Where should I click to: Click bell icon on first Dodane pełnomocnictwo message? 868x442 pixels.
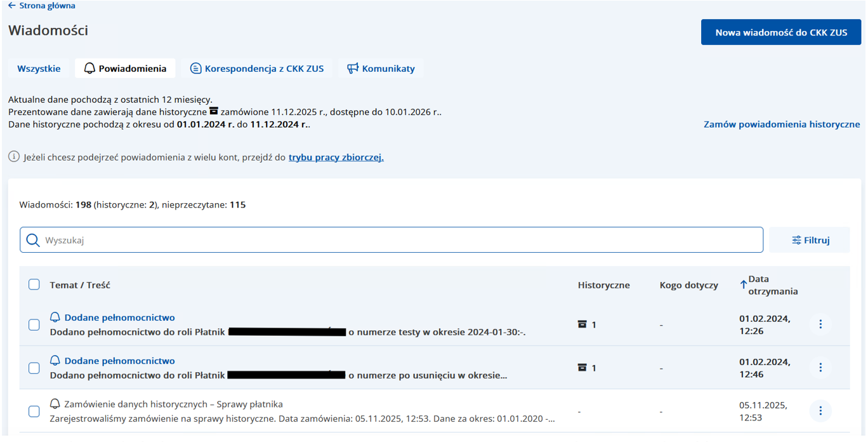pyautogui.click(x=55, y=318)
